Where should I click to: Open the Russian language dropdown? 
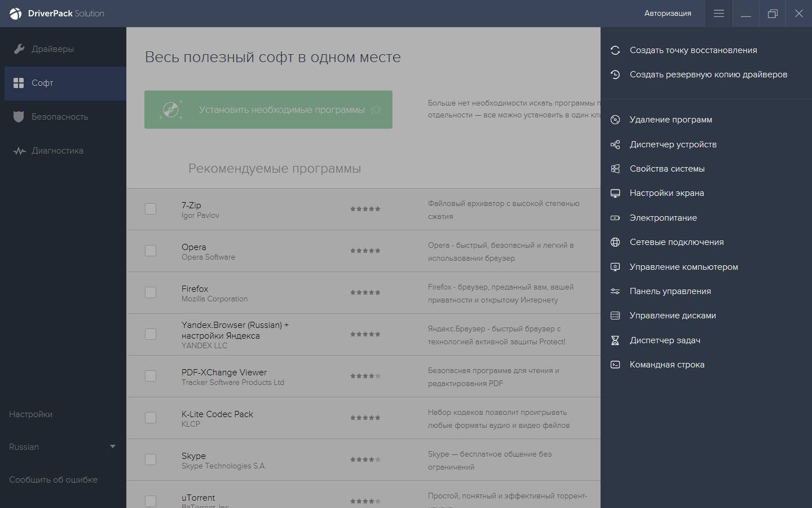pos(63,447)
